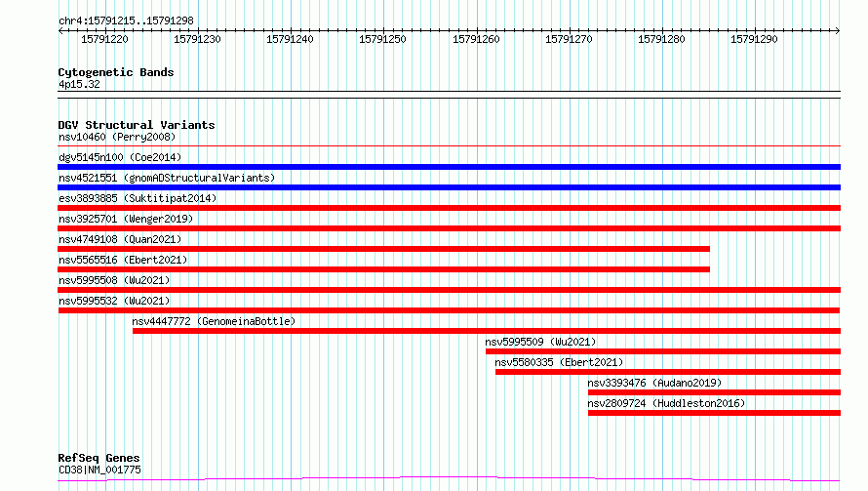Select the 4p15.32 band label

79,84
